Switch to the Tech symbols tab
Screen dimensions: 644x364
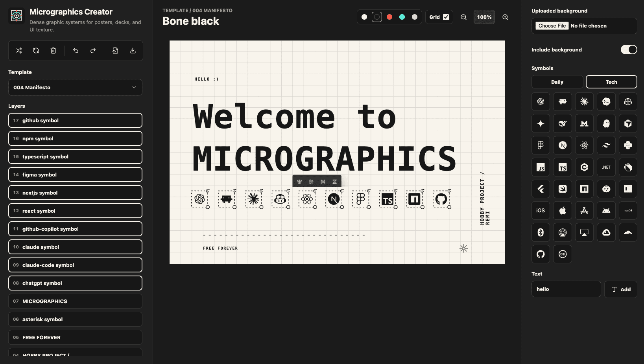click(611, 82)
